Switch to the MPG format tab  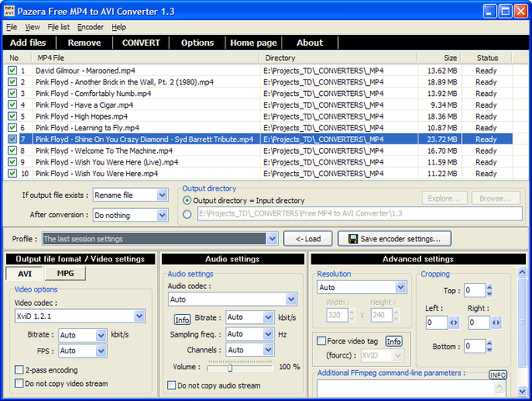(x=65, y=273)
